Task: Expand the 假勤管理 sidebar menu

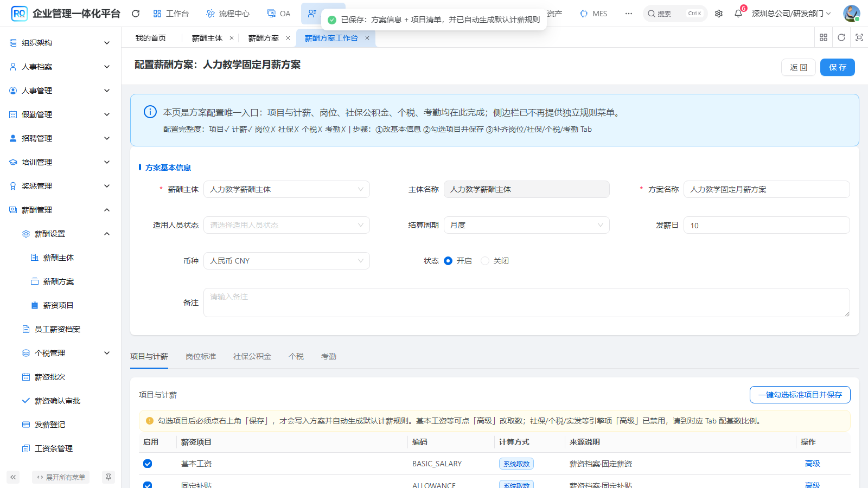Action: [60, 114]
